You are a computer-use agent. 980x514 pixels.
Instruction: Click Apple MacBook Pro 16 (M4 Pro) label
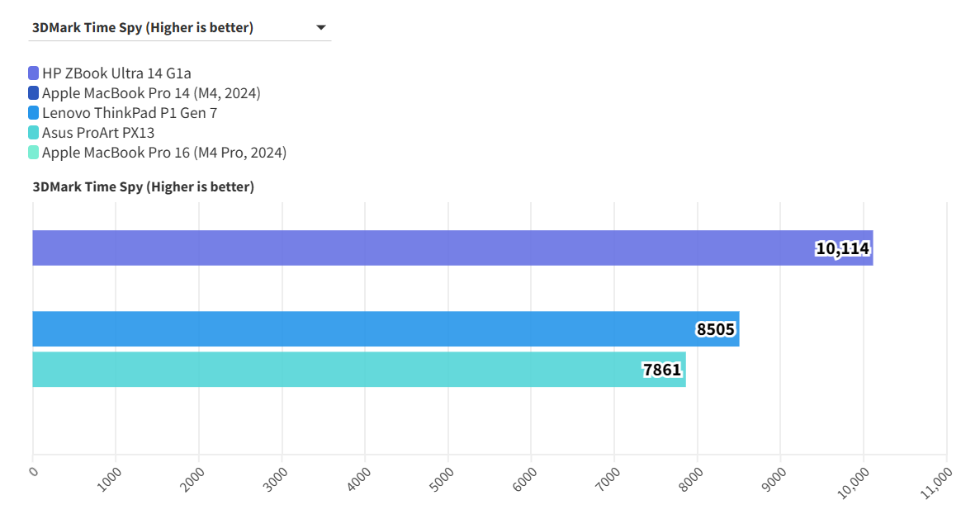[x=164, y=153]
